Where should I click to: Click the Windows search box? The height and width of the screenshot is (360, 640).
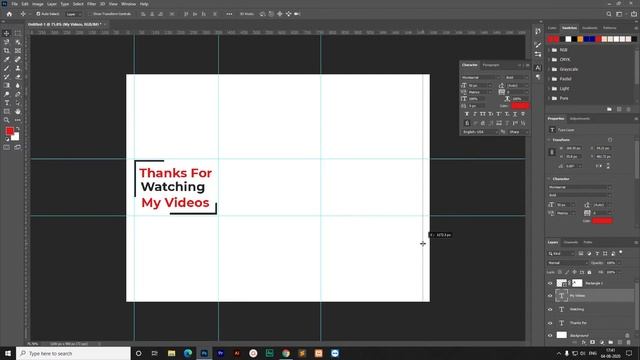pyautogui.click(x=73, y=353)
